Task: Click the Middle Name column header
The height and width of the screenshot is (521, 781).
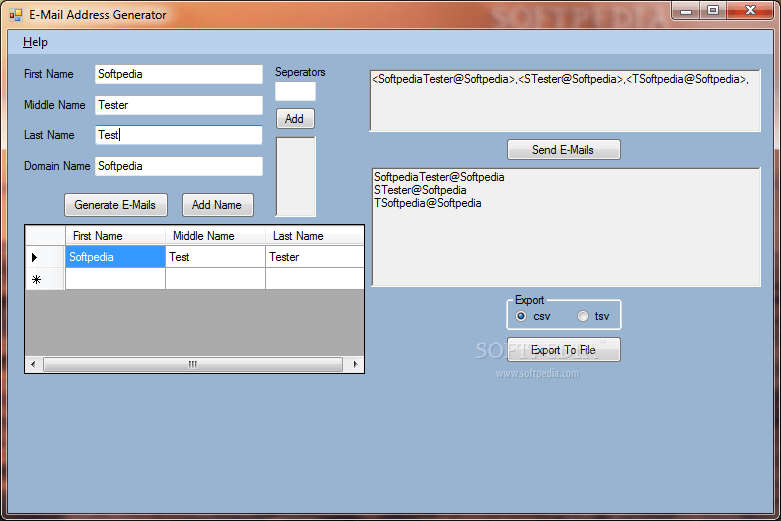Action: click(215, 236)
